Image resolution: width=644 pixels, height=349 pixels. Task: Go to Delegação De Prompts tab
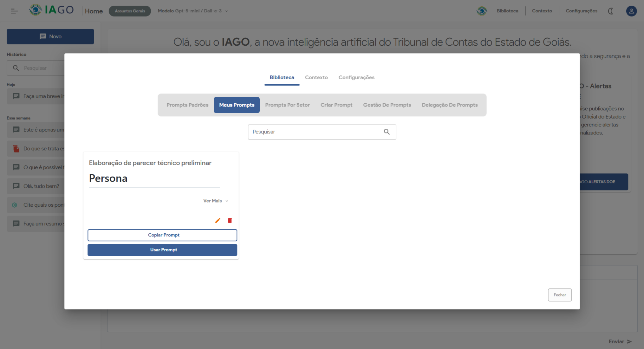click(449, 105)
